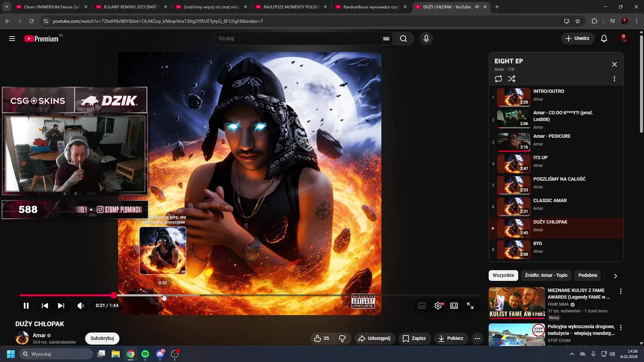The width and height of the screenshot is (644, 362).
Task: Open Spotify from the taskbar
Action: click(x=145, y=354)
